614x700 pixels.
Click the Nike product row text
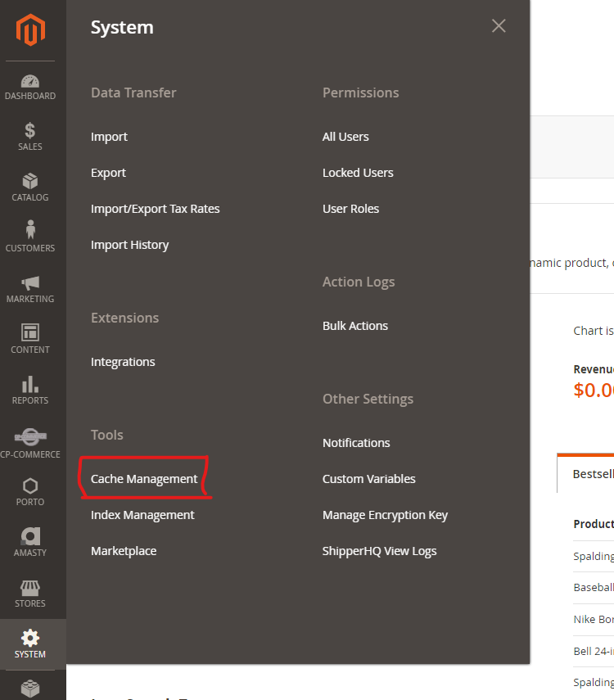tap(594, 620)
